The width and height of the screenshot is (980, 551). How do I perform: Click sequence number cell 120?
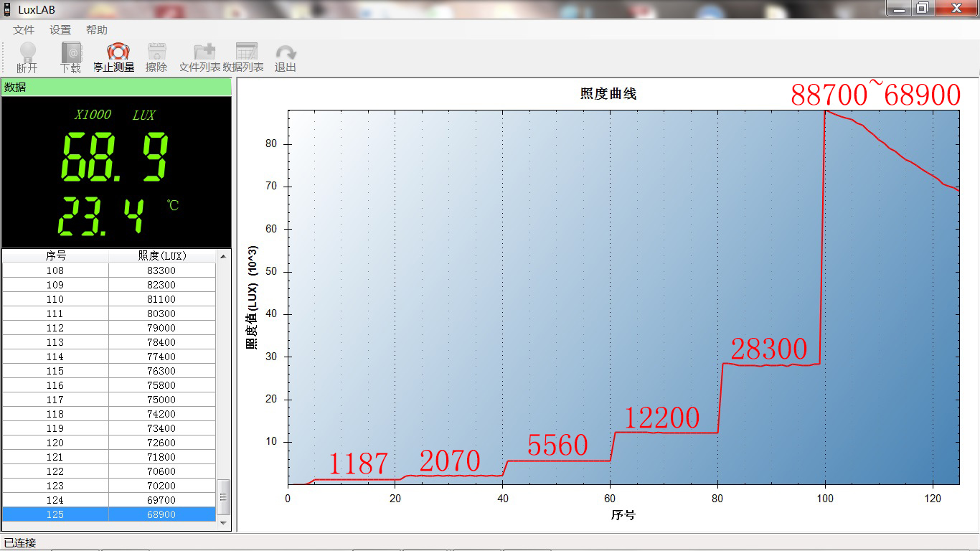[55, 443]
